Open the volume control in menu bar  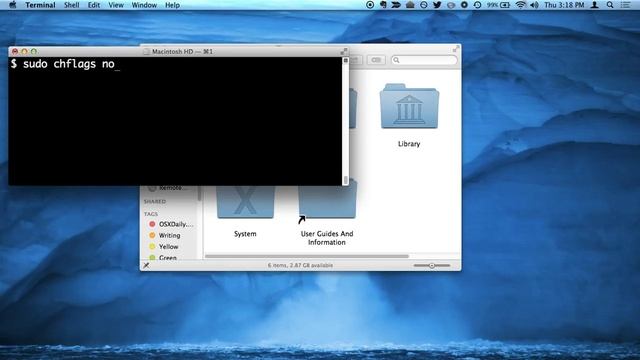(534, 5)
